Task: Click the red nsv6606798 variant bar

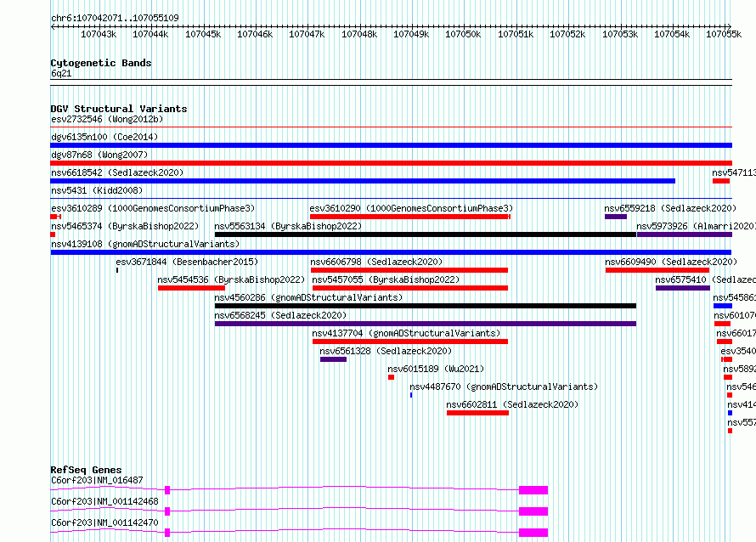Action: click(409, 270)
